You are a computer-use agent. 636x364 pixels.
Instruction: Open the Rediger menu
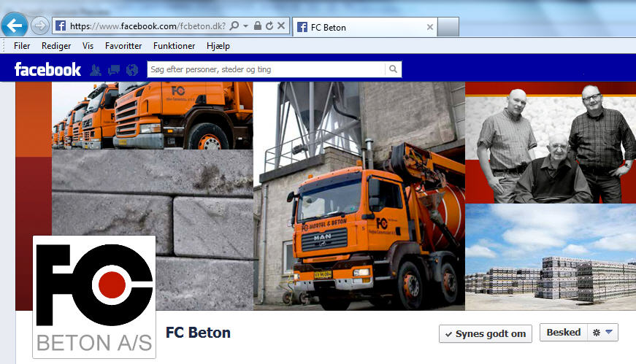click(x=56, y=46)
